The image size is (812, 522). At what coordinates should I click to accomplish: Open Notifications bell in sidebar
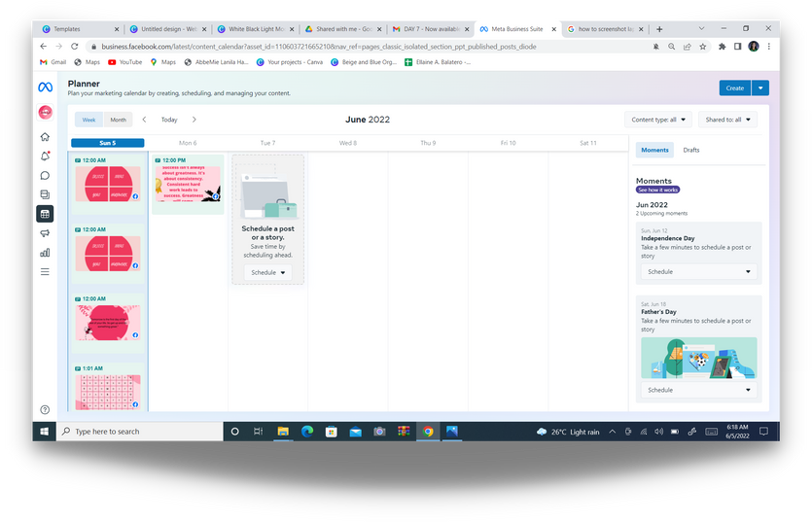tap(45, 156)
